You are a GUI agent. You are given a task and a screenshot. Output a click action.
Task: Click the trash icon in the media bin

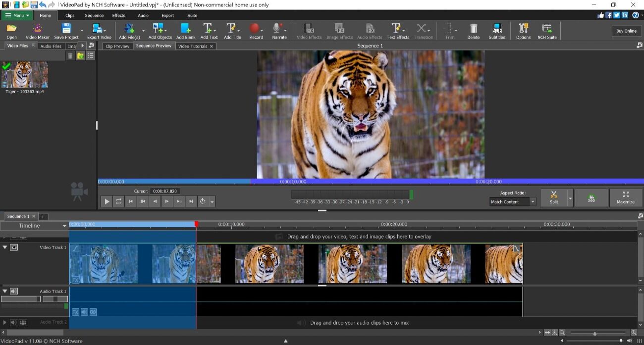70,55
